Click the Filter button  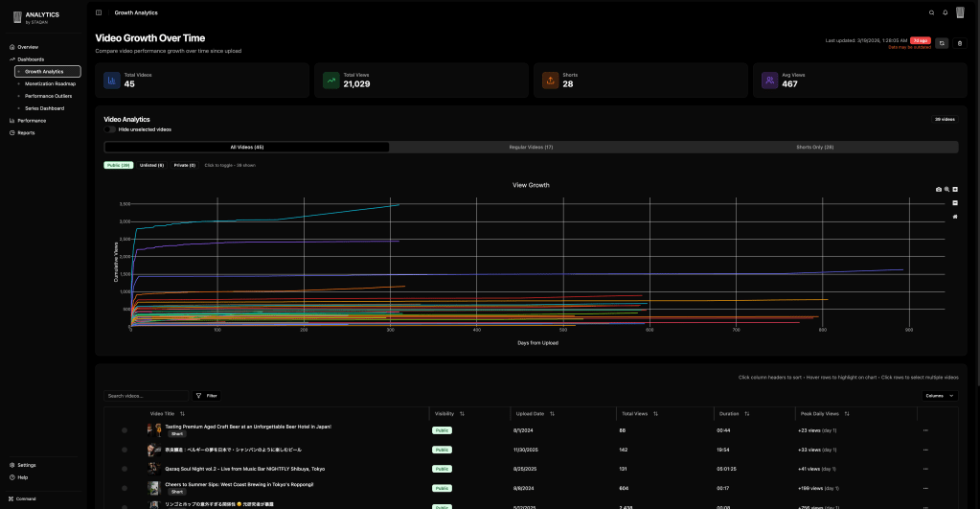(207, 395)
